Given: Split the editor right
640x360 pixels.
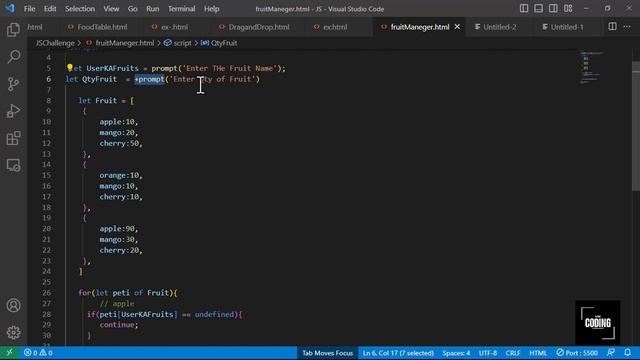Looking at the screenshot, I should 612,27.
